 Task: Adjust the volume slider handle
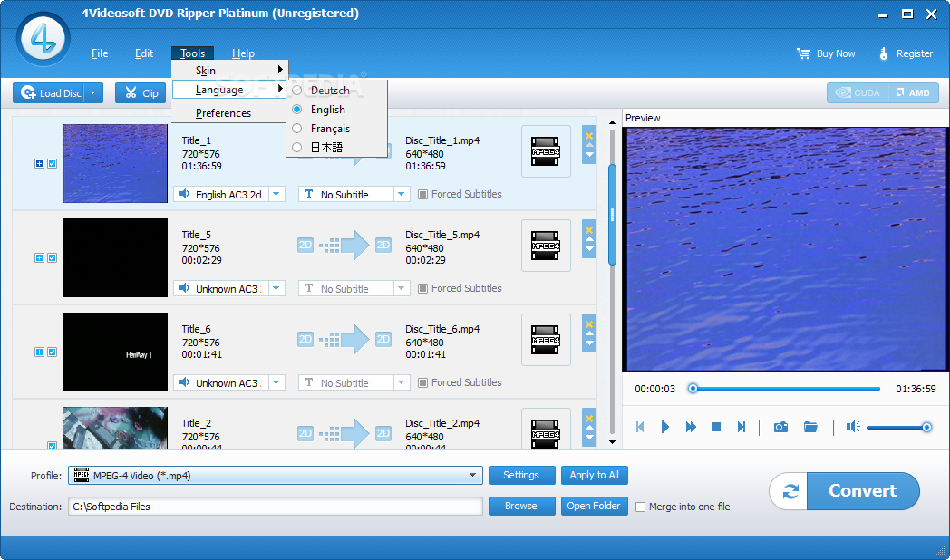point(926,428)
